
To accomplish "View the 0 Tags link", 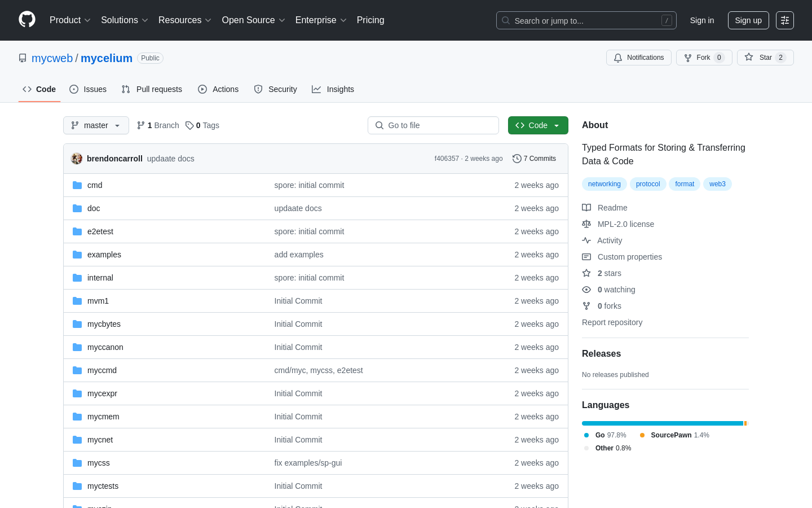I will pos(202,125).
